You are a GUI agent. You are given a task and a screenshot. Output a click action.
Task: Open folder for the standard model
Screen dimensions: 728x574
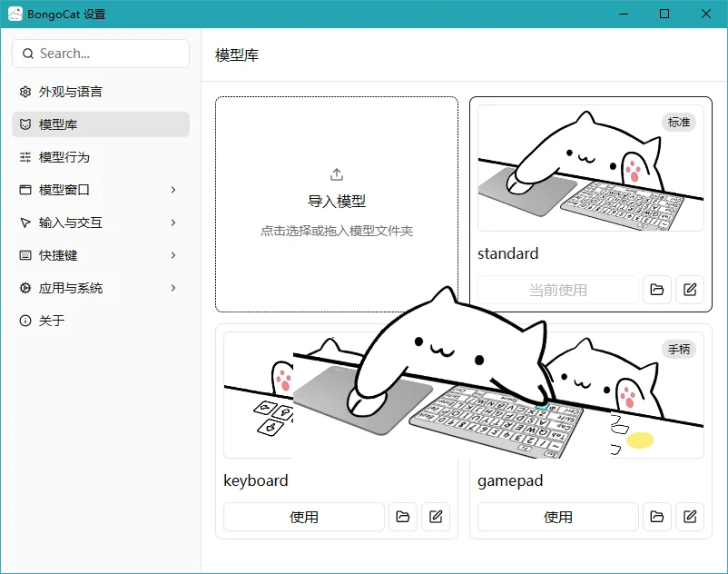pos(657,290)
